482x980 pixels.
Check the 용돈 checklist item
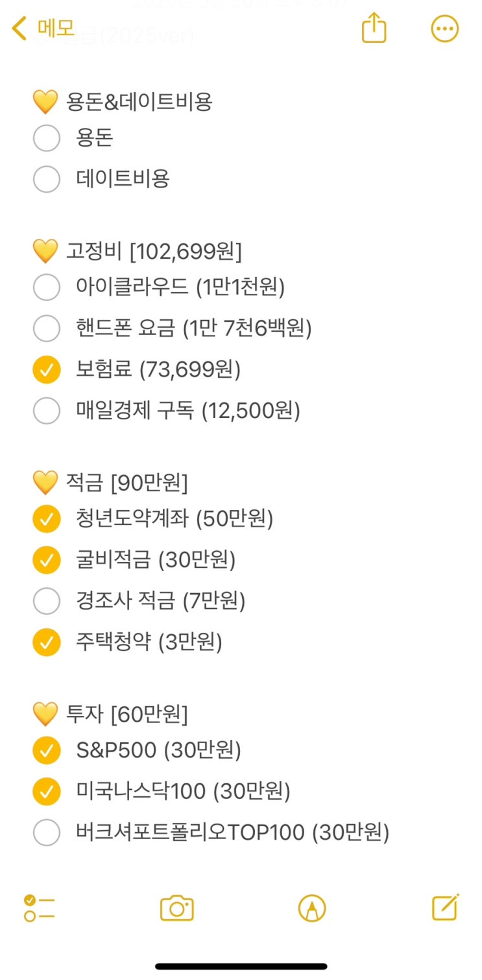point(47,138)
